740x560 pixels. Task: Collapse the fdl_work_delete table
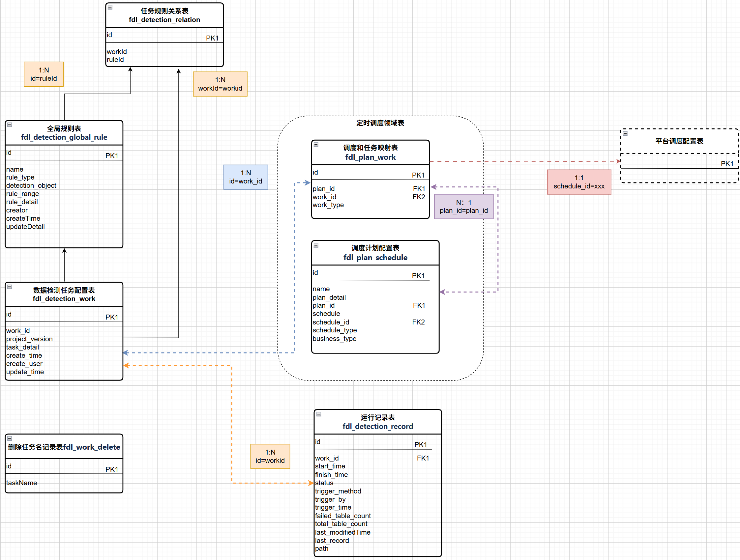click(10, 438)
